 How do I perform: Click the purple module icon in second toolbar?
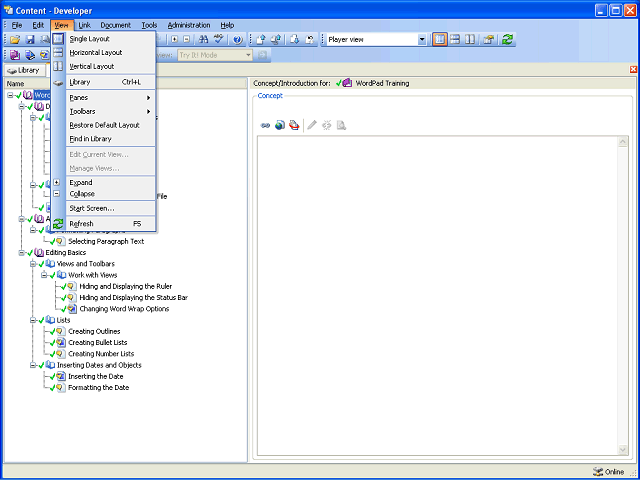(x=15, y=55)
